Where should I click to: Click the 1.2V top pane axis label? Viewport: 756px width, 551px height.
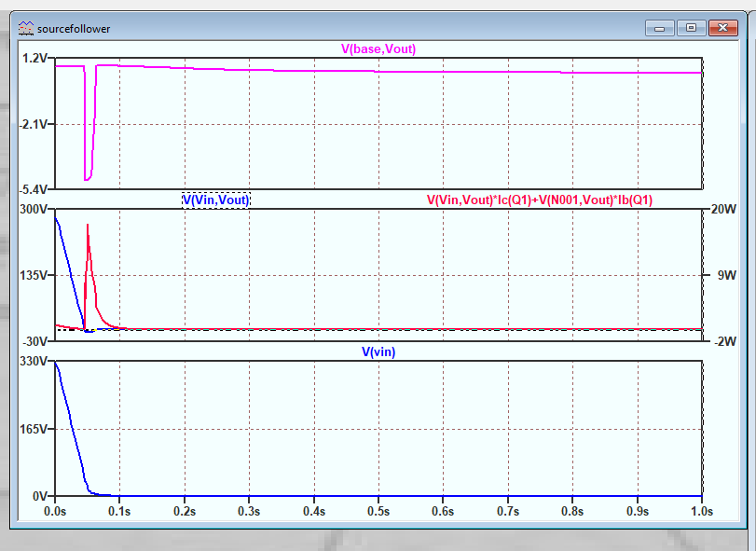(35, 59)
